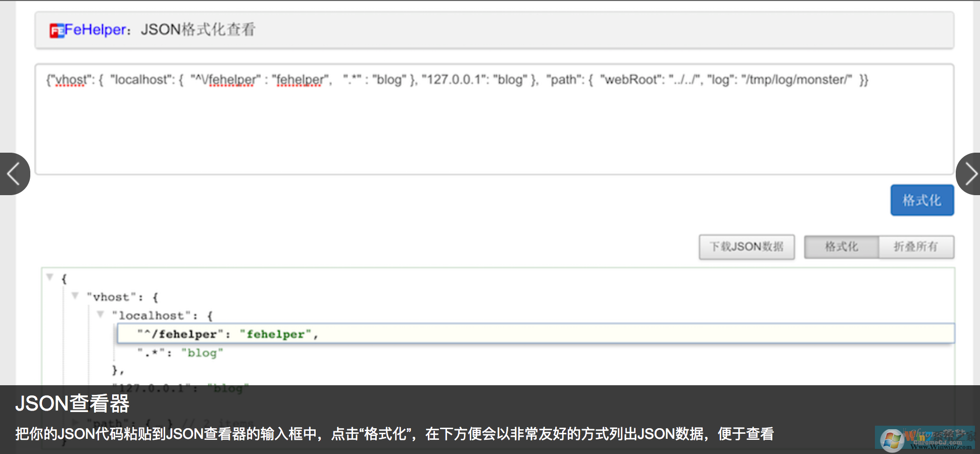Screen dimensions: 980x454
Task: Click the JSON格式化查看 header title
Action: pyautogui.click(x=198, y=30)
